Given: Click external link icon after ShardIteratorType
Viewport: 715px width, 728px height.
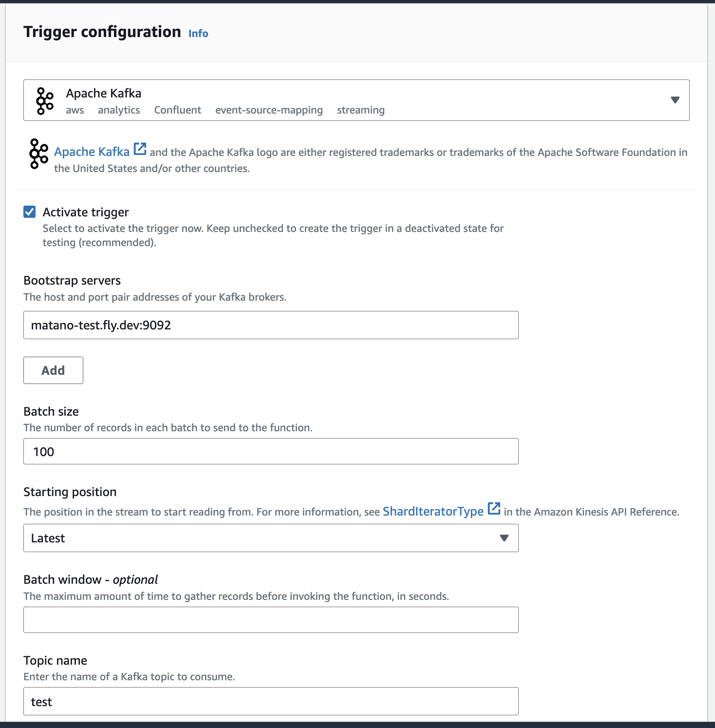Looking at the screenshot, I should 494,508.
